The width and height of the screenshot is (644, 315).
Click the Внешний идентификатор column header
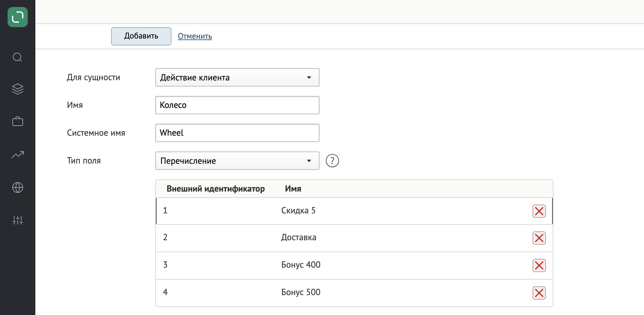click(x=216, y=189)
